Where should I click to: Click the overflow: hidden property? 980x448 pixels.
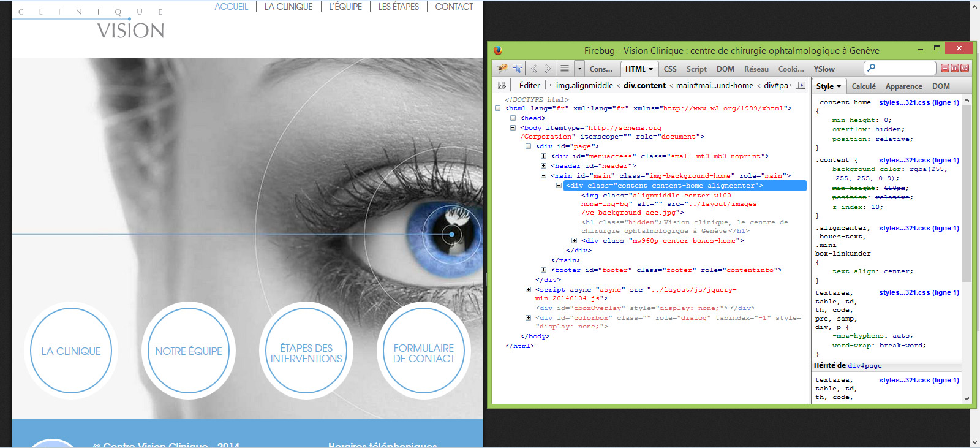pos(868,129)
